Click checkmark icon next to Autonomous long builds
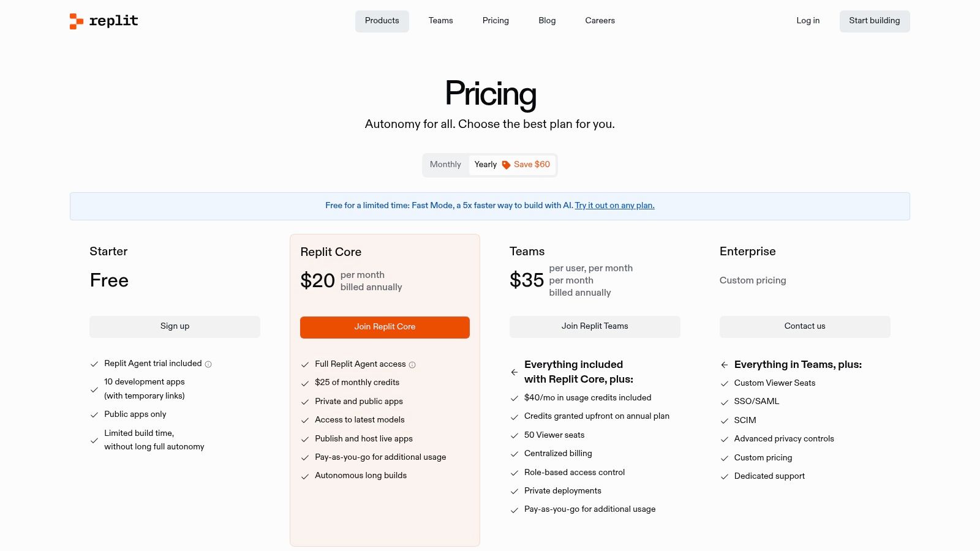The height and width of the screenshot is (551, 980). (305, 476)
